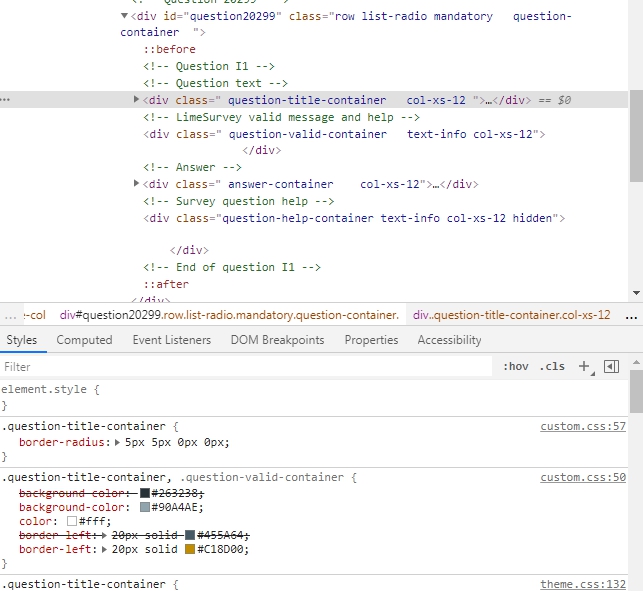Open the Event Listeners tab
Image resolution: width=643 pixels, height=591 pixels.
click(x=172, y=340)
